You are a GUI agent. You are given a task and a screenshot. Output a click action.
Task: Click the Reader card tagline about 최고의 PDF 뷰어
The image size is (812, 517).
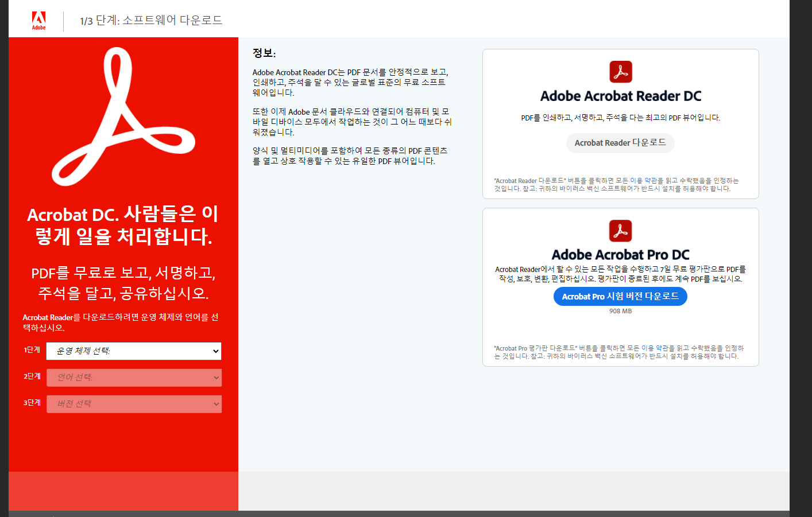coord(621,118)
